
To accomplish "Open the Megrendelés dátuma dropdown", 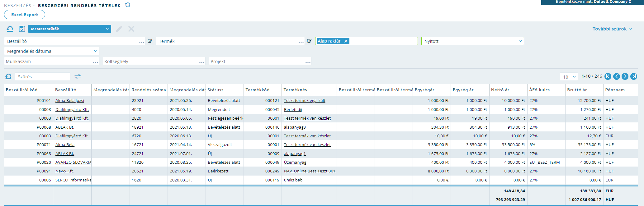I will click(x=52, y=51).
